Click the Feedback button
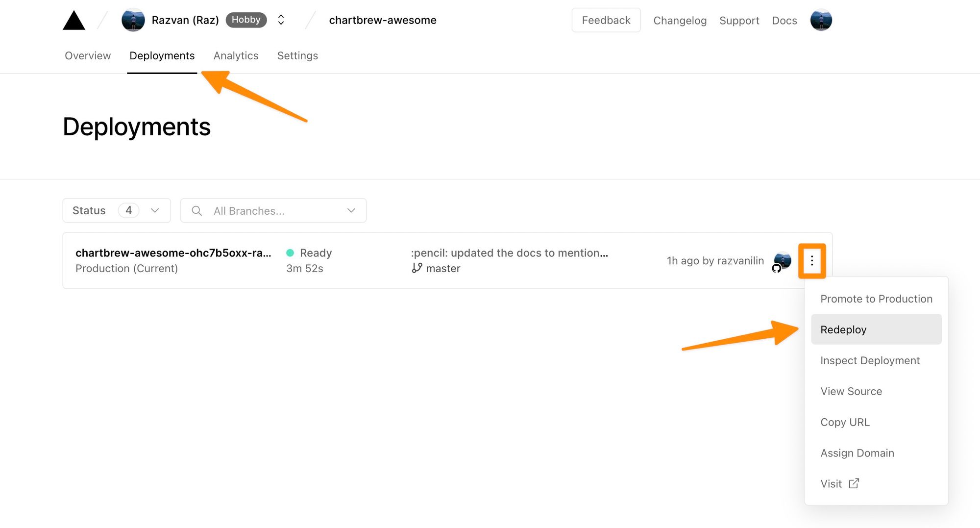Screen dimensions: 980x528 [x=606, y=20]
